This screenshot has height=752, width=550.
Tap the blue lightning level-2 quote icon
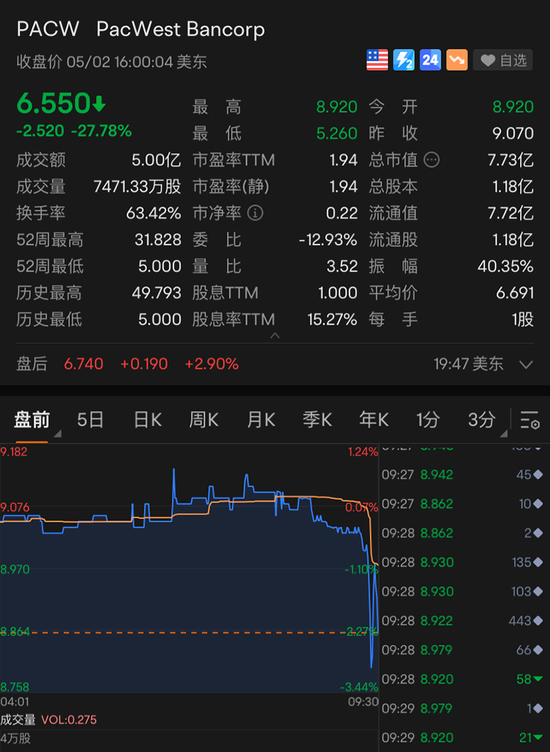click(x=404, y=60)
